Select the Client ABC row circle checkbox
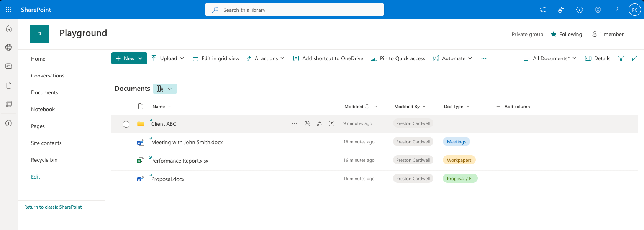The width and height of the screenshot is (644, 230). point(126,124)
